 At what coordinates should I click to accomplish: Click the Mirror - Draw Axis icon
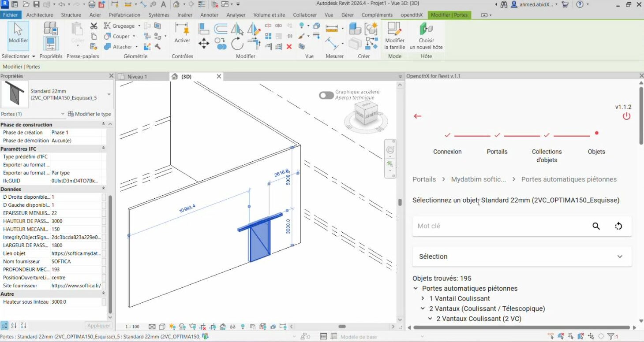[x=254, y=29]
